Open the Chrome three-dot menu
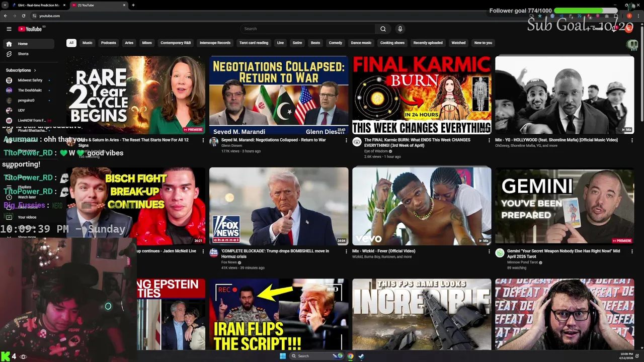This screenshot has width=644, height=362. point(638,16)
